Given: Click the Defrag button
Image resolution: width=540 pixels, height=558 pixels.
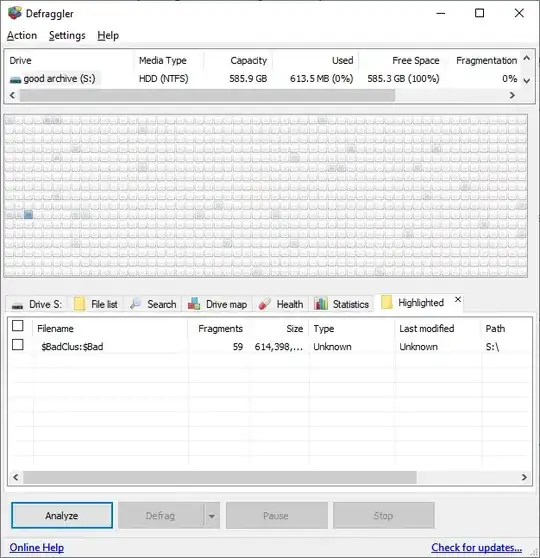Looking at the screenshot, I should pos(161,515).
